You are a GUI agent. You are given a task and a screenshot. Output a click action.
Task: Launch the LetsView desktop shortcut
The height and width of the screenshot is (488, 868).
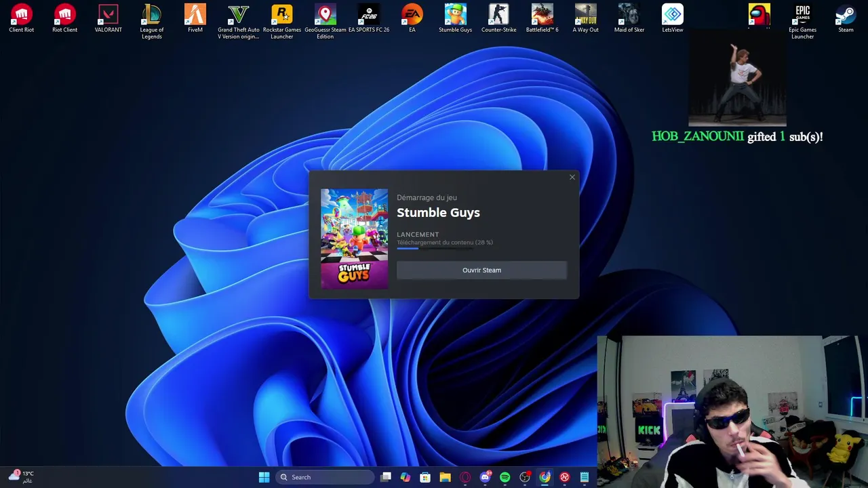pyautogui.click(x=672, y=18)
